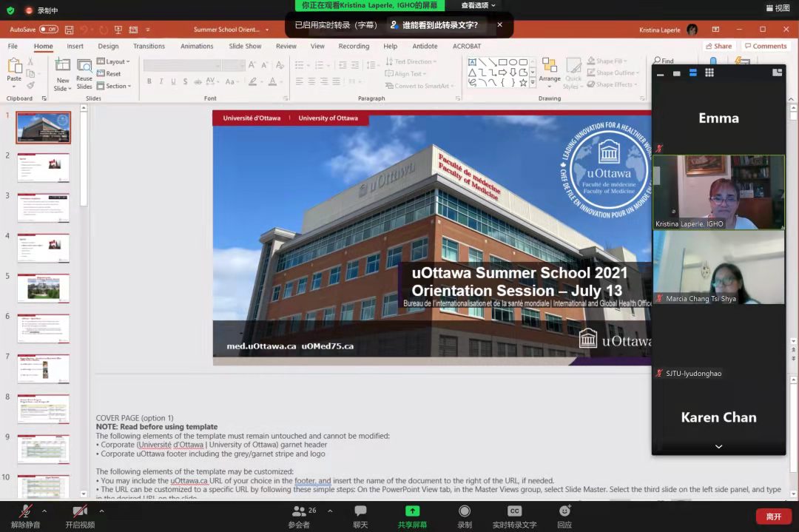Switch to the ACROBAT tab
The height and width of the screenshot is (532, 799).
[467, 46]
